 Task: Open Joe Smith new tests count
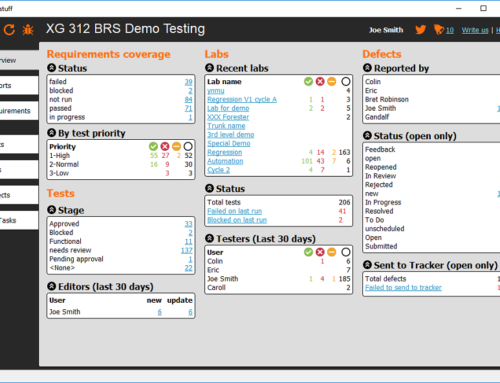point(160,312)
